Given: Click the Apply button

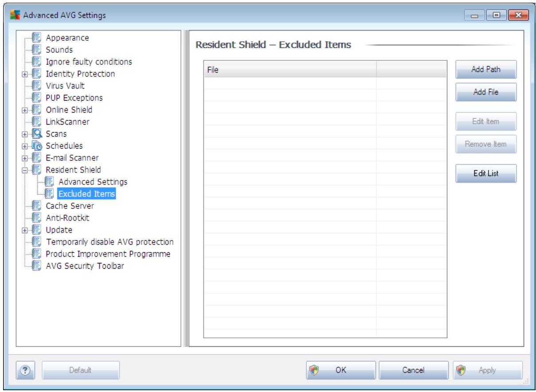Looking at the screenshot, I should pos(488,369).
